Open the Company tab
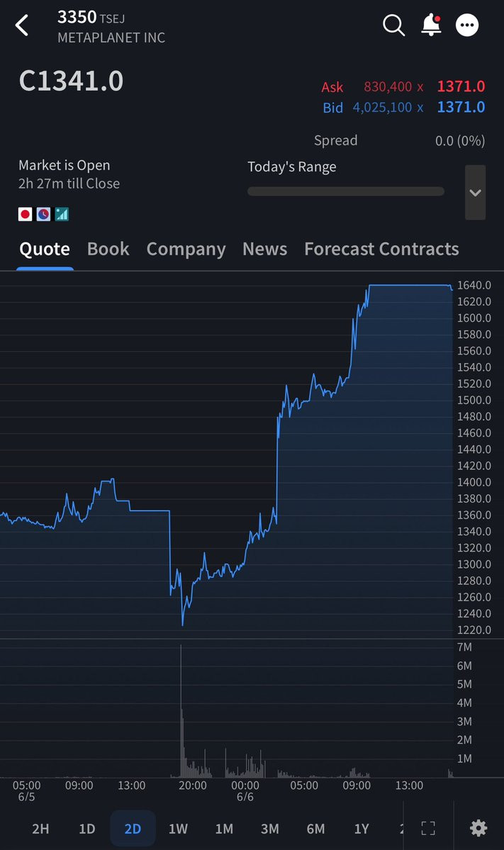This screenshot has width=504, height=850. (186, 249)
